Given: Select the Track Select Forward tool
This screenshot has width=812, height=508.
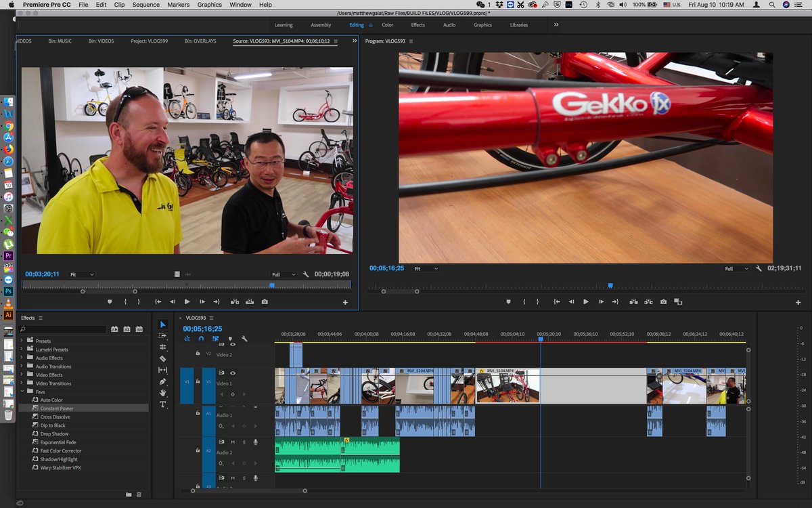Looking at the screenshot, I should (163, 335).
